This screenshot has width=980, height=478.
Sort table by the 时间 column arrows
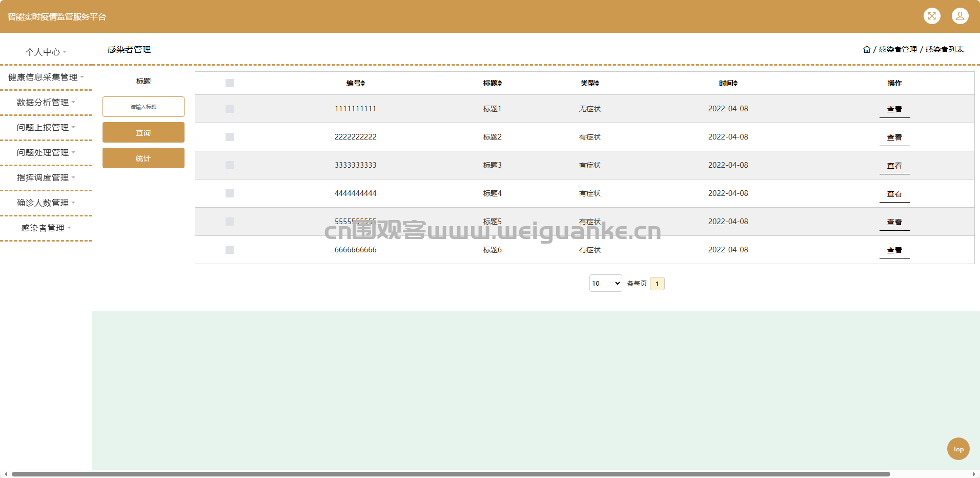736,83
